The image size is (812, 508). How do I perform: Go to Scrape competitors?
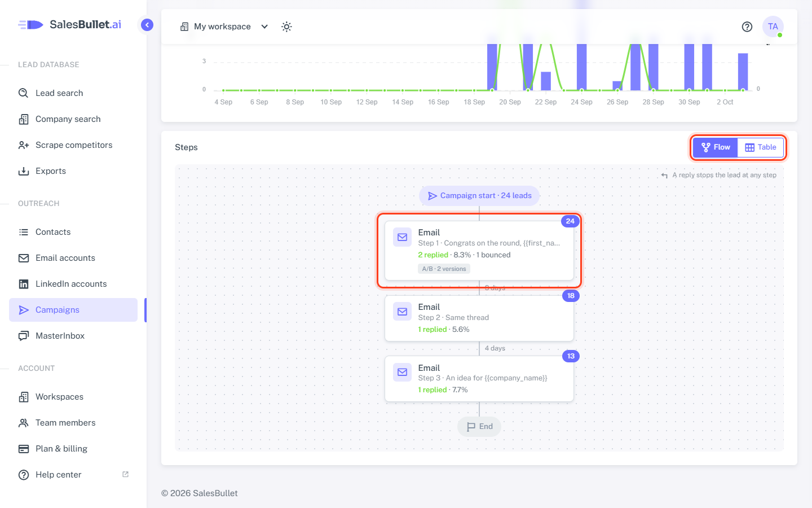pyautogui.click(x=73, y=145)
